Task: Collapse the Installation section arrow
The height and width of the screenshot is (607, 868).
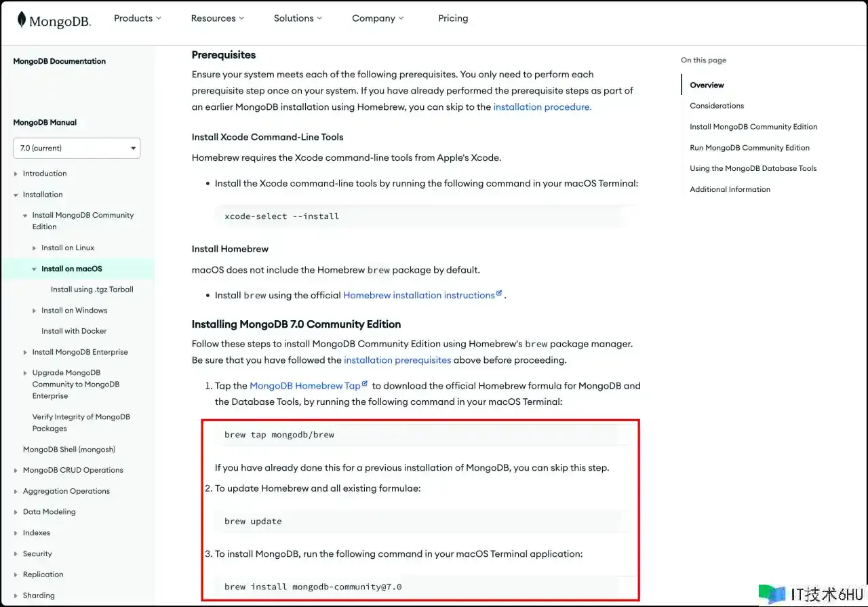Action: coord(16,195)
